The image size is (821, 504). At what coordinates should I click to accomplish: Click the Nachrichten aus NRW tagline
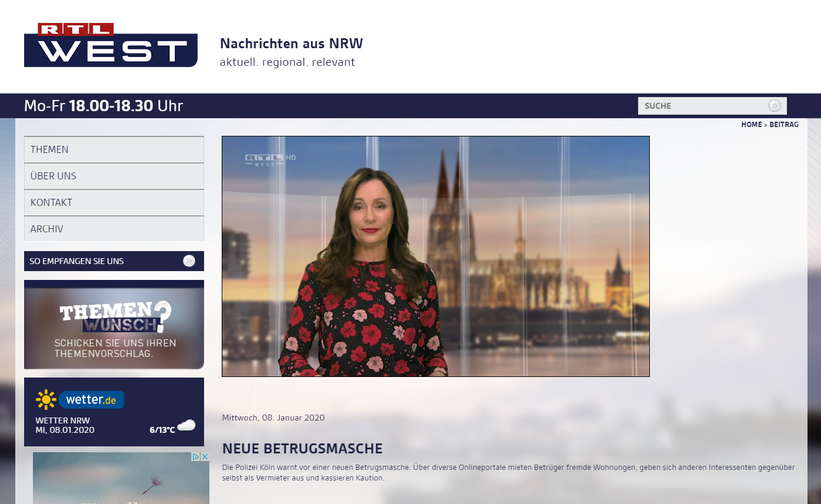292,44
